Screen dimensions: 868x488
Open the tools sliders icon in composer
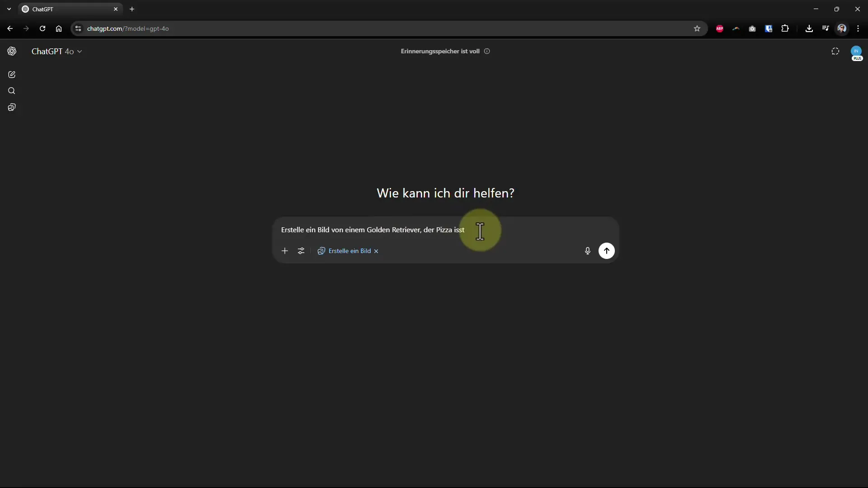point(301,251)
